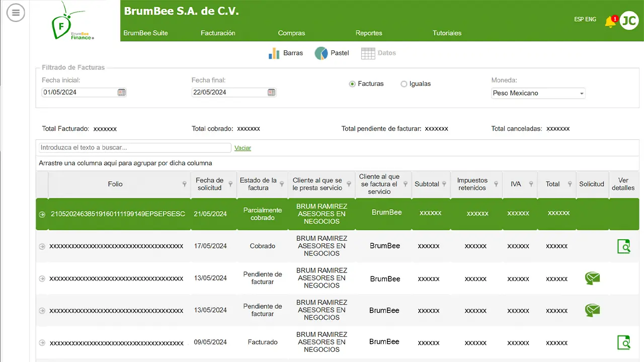Click the 21/05/2024 date cell

(210, 214)
